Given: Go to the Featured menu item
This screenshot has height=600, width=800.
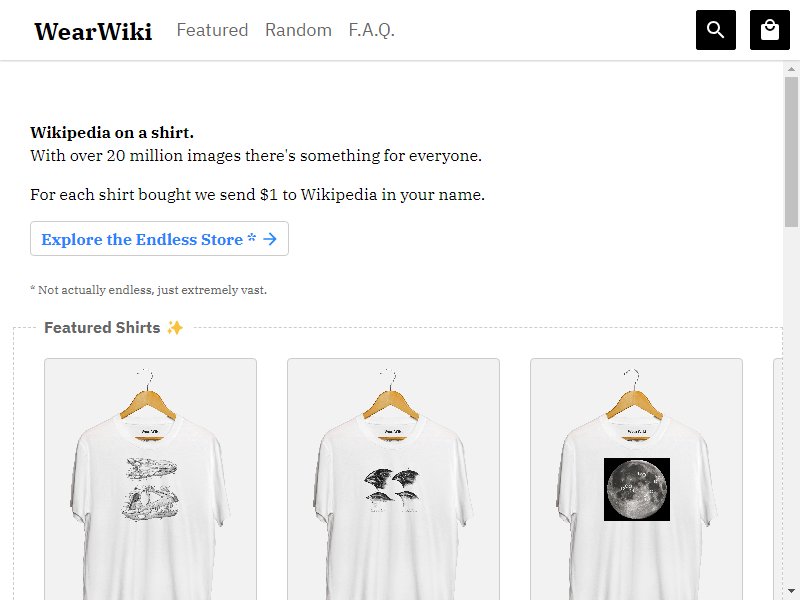Looking at the screenshot, I should tap(212, 30).
